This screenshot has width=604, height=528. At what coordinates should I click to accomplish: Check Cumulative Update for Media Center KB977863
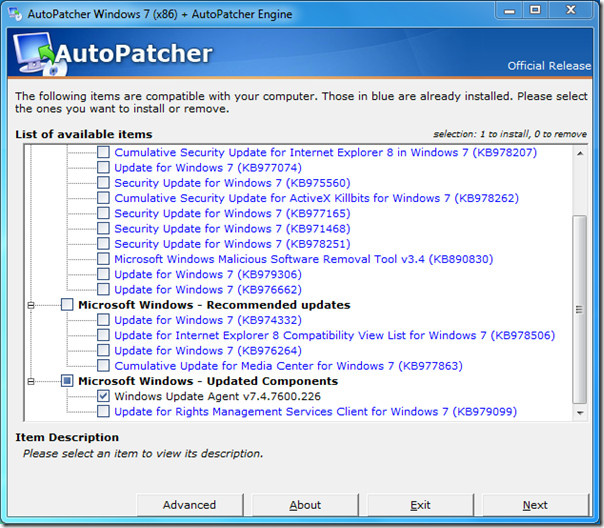[x=103, y=365]
